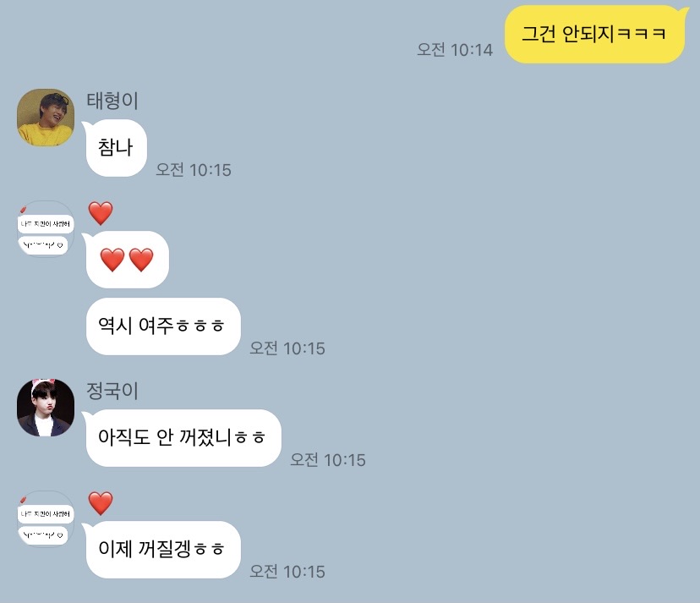Image resolution: width=700 pixels, height=603 pixels.
Task: Click the timestamp beside 이제 꺼질겡ㅎㅎ
Action: pos(287,572)
